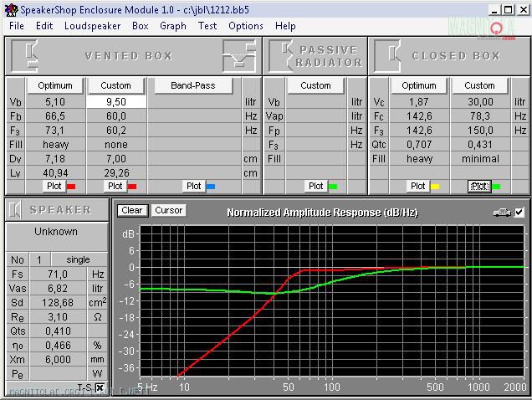Image resolution: width=532 pixels, height=400 pixels.
Task: Click the SpeakerShop application icon in title bar
Action: tap(11, 10)
